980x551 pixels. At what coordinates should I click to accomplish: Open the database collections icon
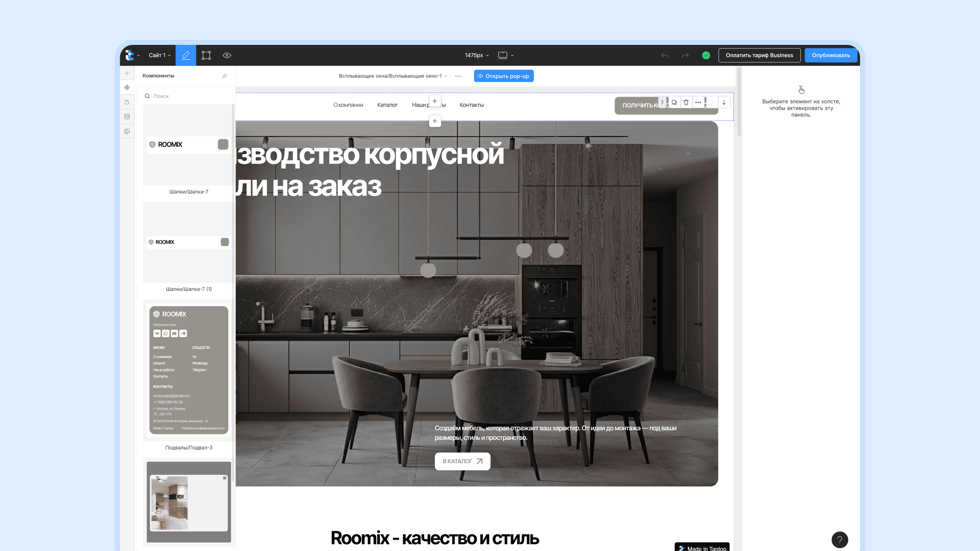tap(127, 116)
